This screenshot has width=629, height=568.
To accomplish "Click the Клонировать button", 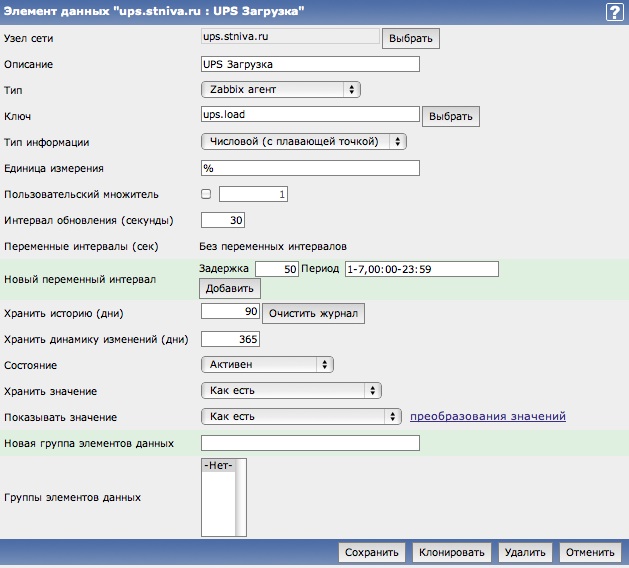I will coord(452,553).
